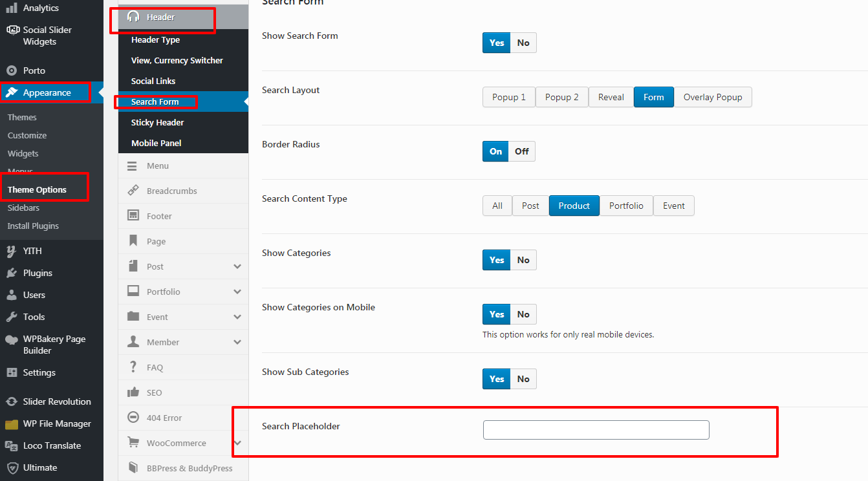Click the WP File Manager folder icon
Viewport: 868px width, 481px height.
[12, 424]
